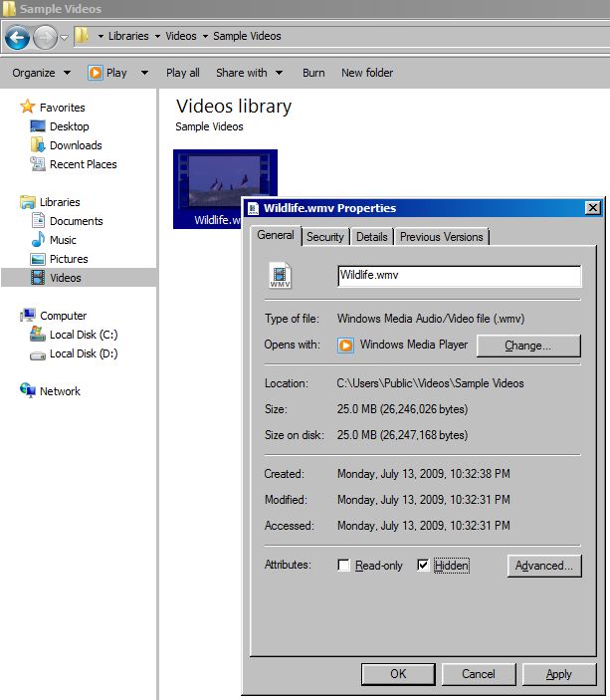Click the Sample Videos breadcrumb
The image size is (610, 700).
click(247, 36)
